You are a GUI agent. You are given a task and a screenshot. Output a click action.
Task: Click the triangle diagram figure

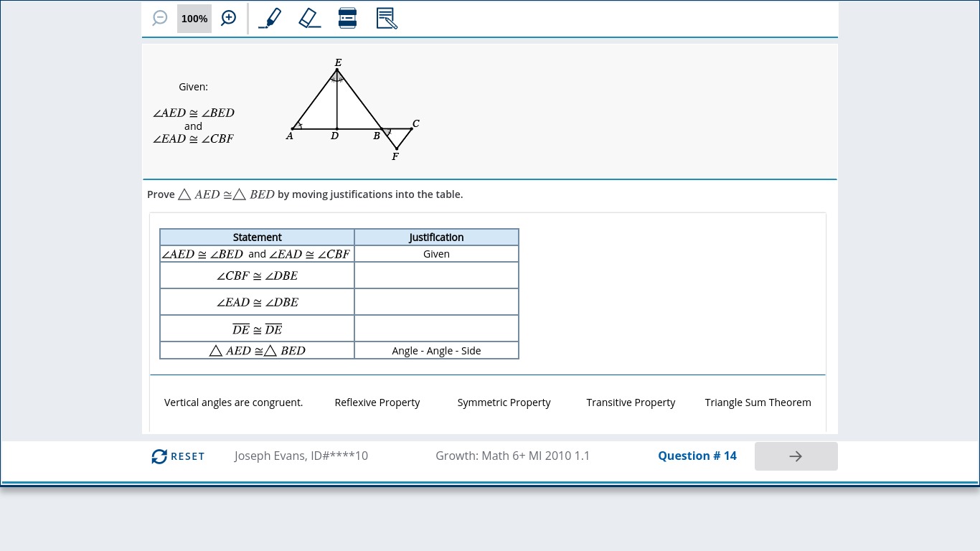(x=352, y=110)
